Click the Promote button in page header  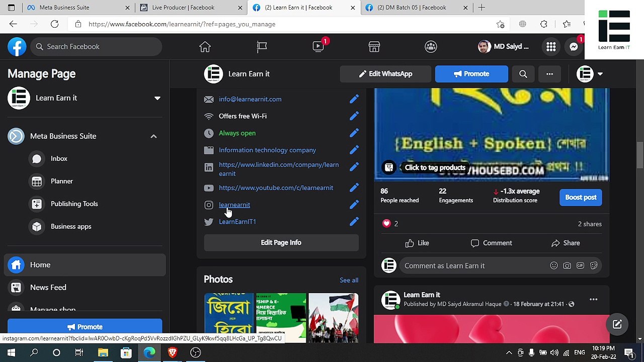tap(471, 74)
